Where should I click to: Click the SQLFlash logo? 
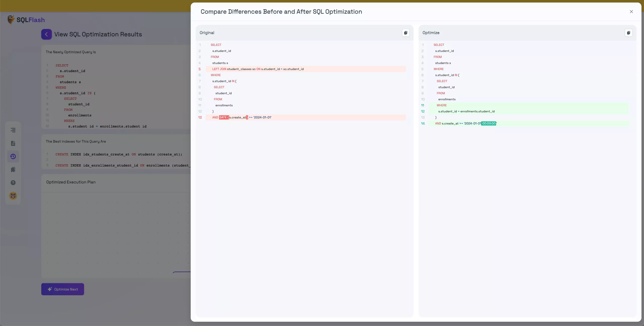coord(26,20)
